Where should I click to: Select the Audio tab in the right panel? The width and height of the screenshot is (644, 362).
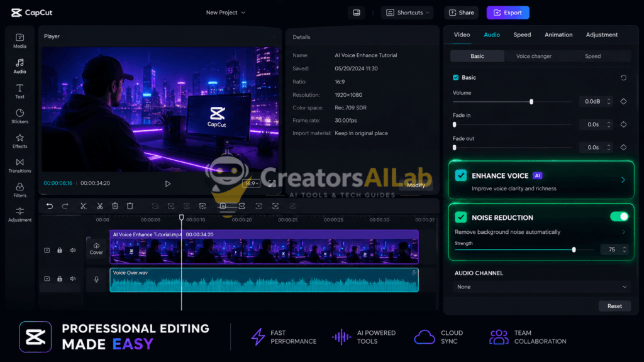point(492,35)
